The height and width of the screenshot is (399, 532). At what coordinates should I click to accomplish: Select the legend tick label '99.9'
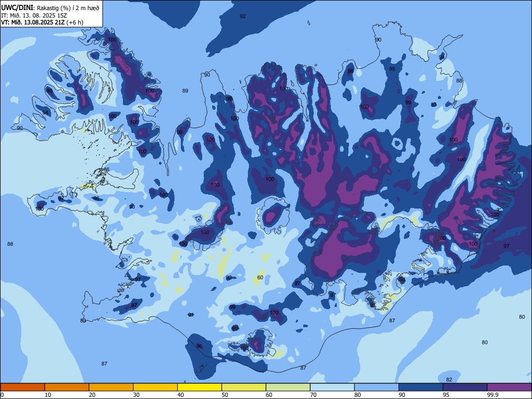[493, 395]
